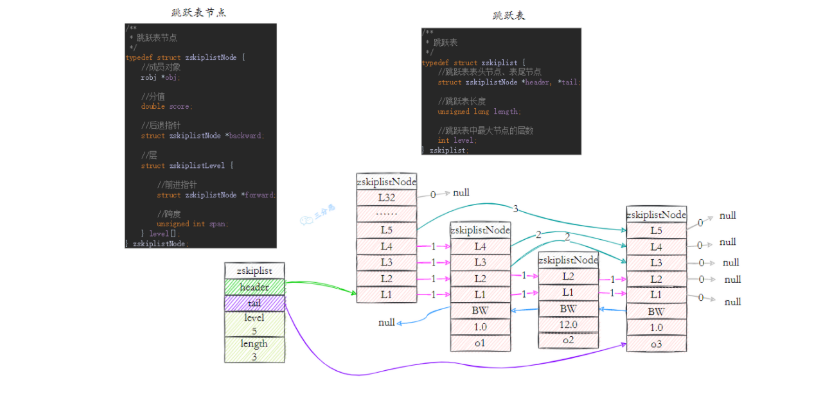Click the 'o1' object cell
The image size is (838, 406).
(x=480, y=343)
